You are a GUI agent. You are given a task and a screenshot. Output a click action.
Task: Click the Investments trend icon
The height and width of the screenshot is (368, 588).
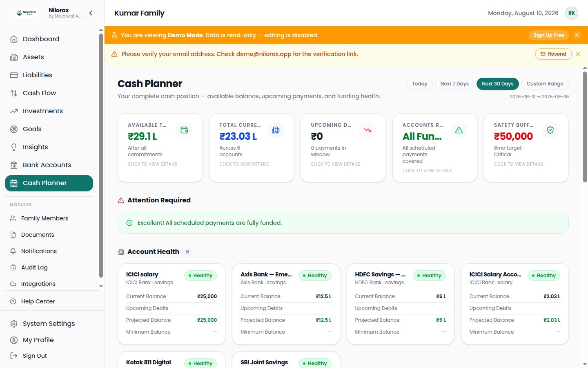[14, 111]
